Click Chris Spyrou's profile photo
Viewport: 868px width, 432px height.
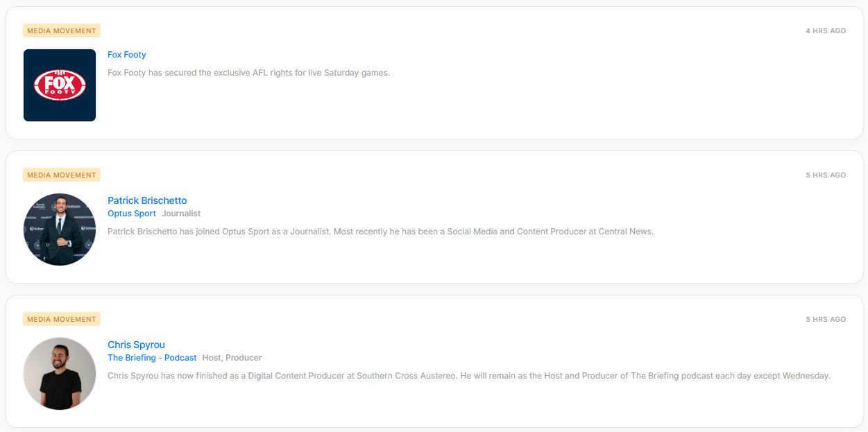pyautogui.click(x=60, y=374)
